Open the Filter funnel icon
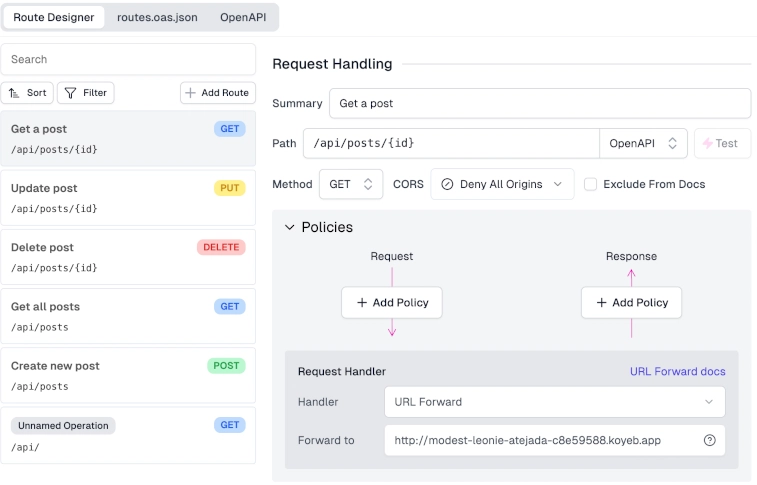The image size is (757, 485). click(x=70, y=93)
